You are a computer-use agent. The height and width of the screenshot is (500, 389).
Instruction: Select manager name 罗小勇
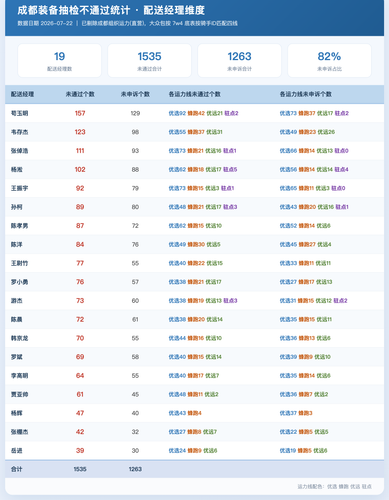pyautogui.click(x=19, y=282)
